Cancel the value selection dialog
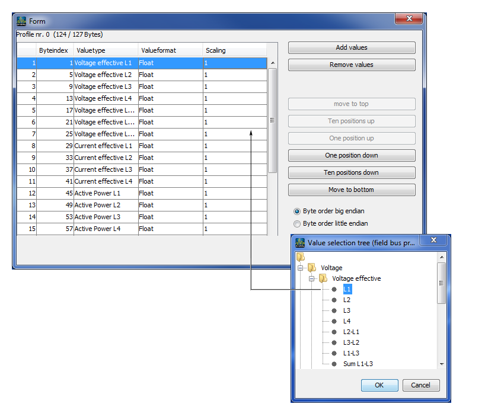The height and width of the screenshot is (420, 504). (x=421, y=385)
